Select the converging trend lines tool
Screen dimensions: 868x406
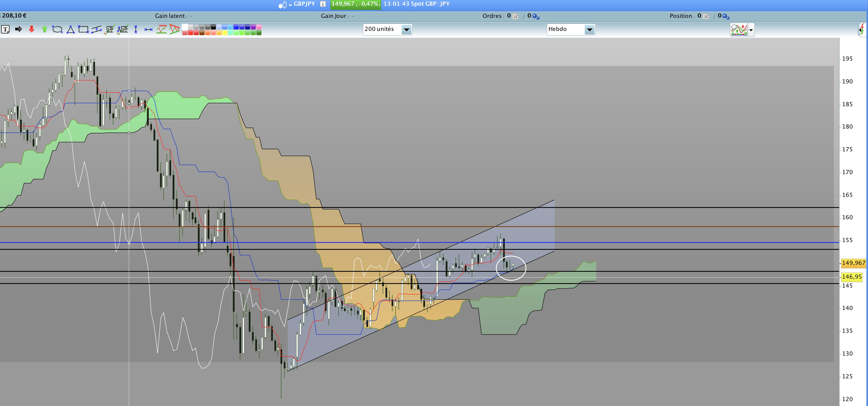point(174,29)
